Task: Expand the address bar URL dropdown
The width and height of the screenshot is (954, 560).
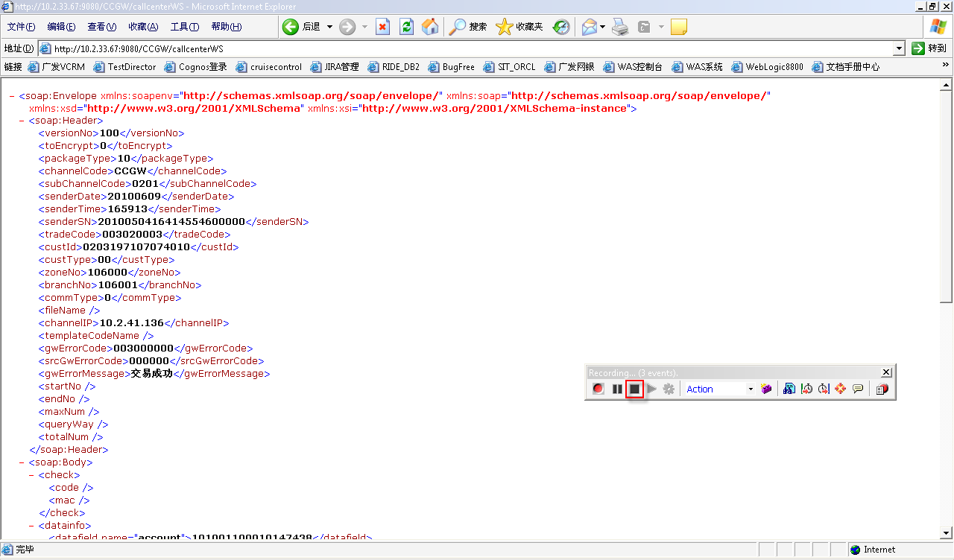Action: tap(900, 48)
